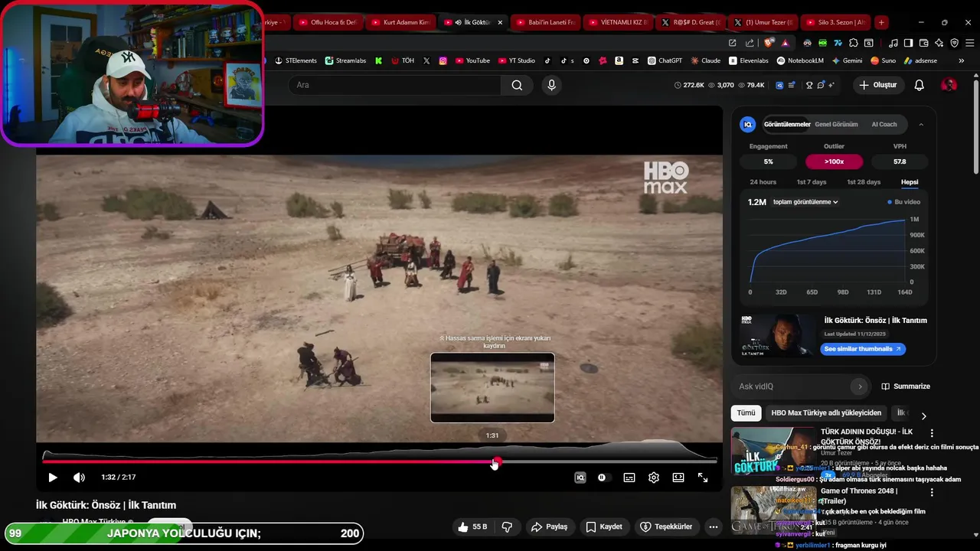
Task: Open the video settings gear
Action: [654, 478]
